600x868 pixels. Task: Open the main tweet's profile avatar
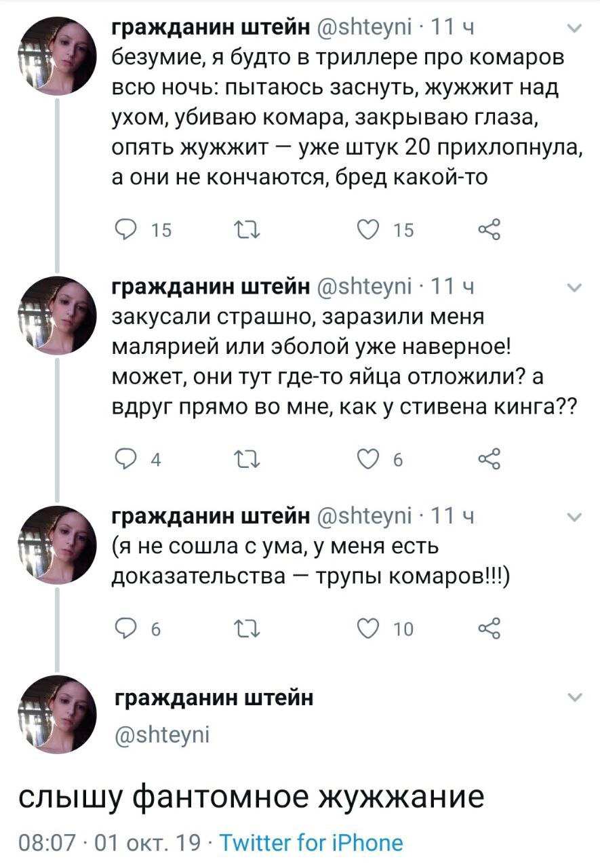[x=56, y=715]
